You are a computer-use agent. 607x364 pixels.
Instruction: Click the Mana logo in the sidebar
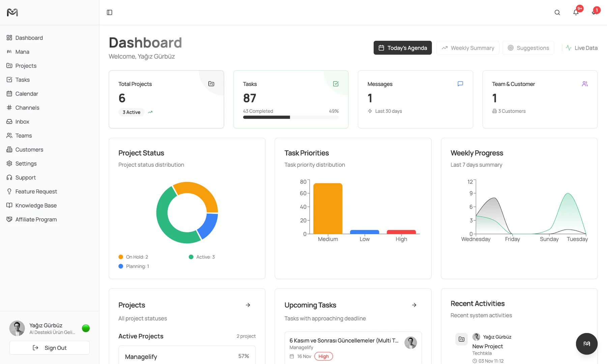point(12,12)
